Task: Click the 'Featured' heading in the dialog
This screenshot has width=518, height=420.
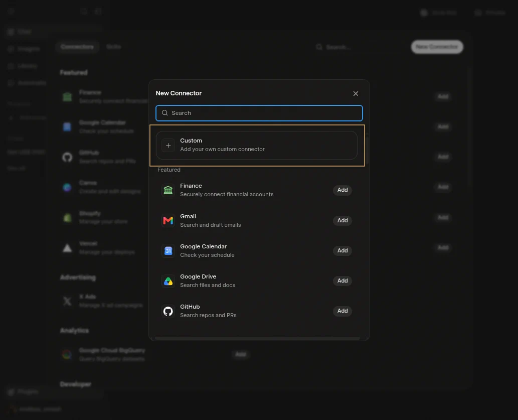Action: [169, 170]
